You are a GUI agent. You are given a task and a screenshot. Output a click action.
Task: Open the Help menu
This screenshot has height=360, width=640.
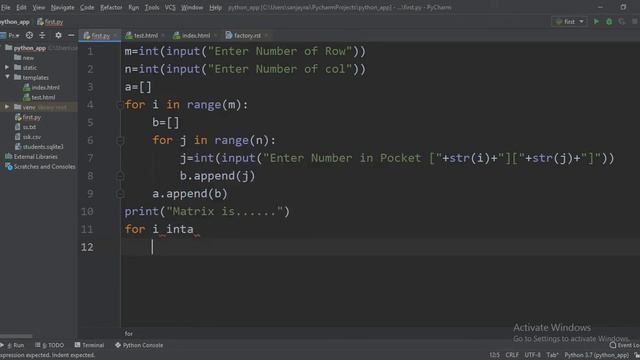pos(216,7)
